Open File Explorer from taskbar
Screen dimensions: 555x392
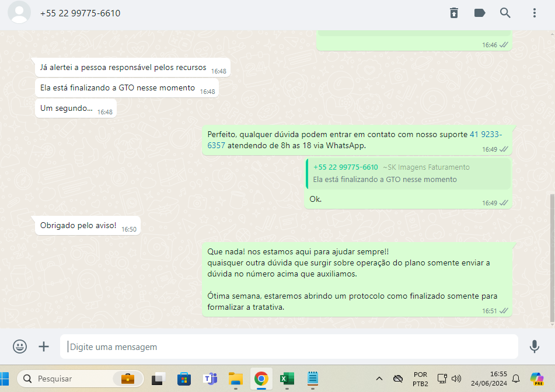point(235,379)
